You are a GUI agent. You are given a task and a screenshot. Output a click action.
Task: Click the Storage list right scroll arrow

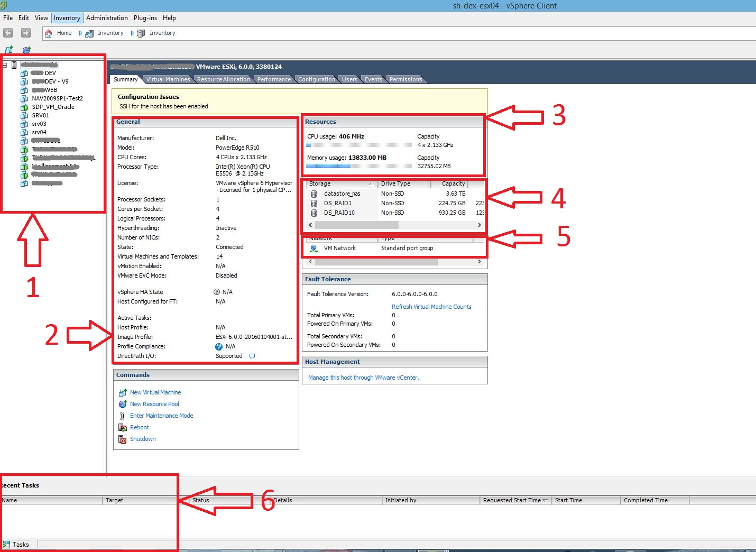(x=480, y=225)
